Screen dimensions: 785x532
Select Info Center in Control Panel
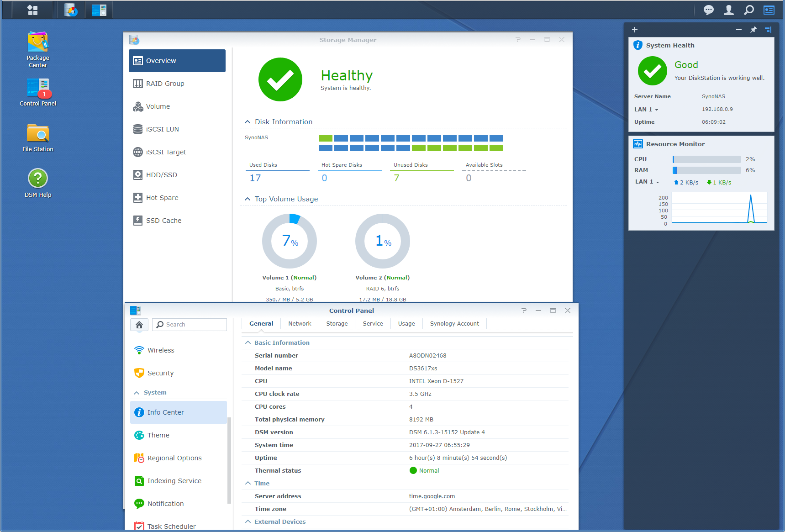(x=179, y=412)
